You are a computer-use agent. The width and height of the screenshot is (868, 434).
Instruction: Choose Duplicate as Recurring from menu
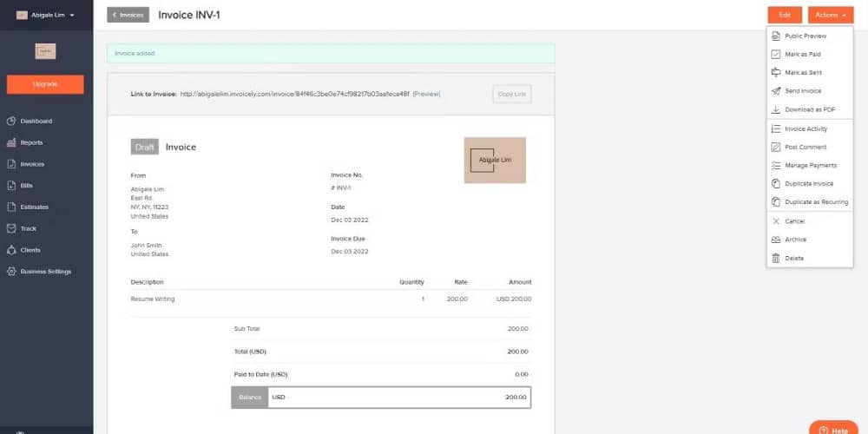(816, 202)
